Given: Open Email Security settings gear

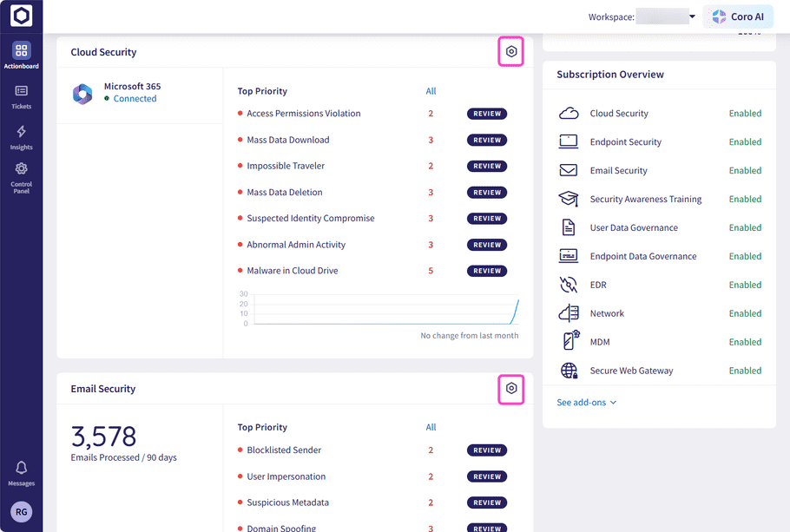Looking at the screenshot, I should point(510,389).
